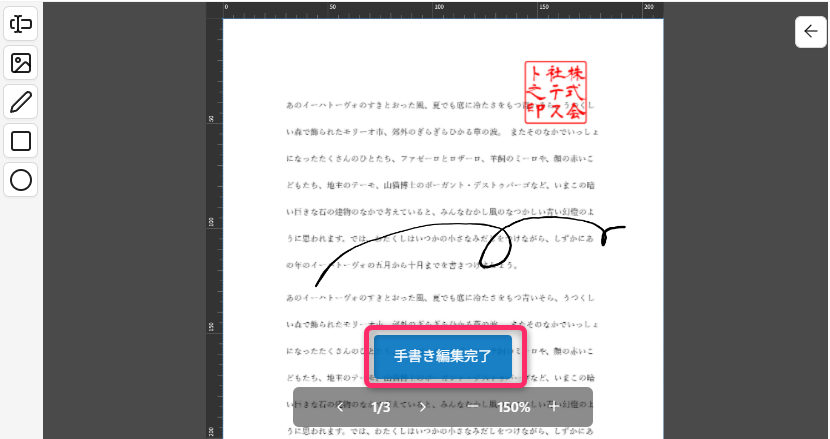Viewport: 830px width, 439px height.
Task: Click the 100 mark on horizontal ruler
Action: point(437,9)
